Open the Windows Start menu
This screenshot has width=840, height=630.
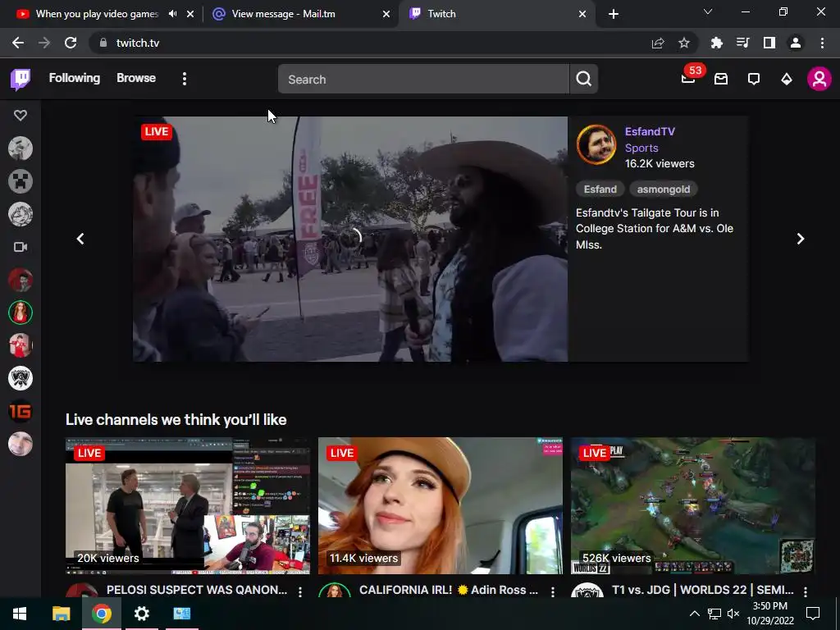[20, 614]
